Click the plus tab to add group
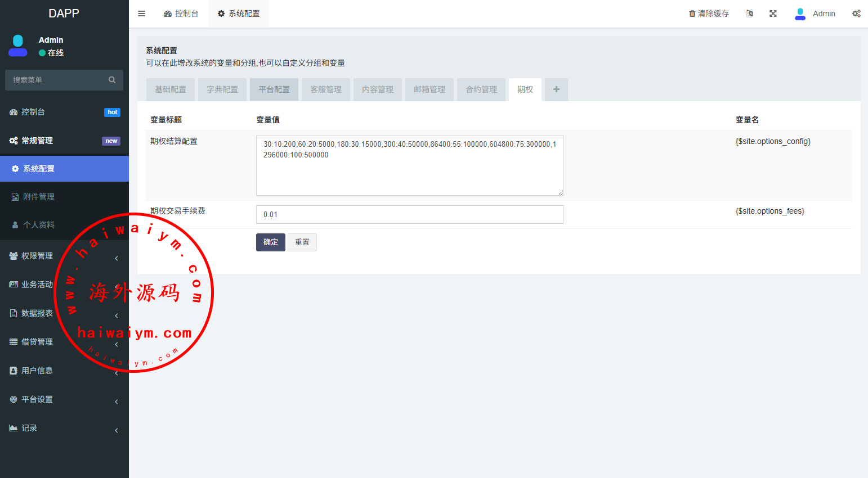 [x=556, y=89]
